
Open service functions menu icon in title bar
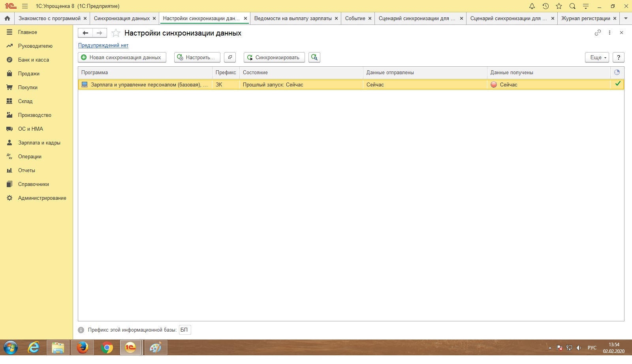[586, 6]
